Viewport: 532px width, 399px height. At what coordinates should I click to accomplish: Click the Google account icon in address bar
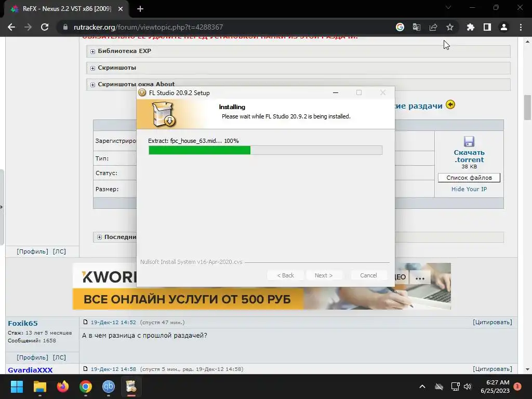tap(400, 27)
